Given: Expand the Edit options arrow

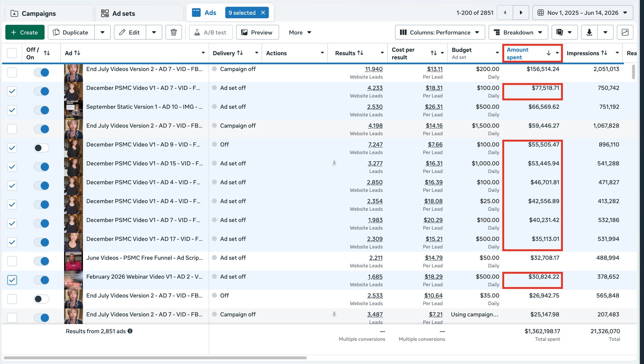Looking at the screenshot, I should [154, 32].
